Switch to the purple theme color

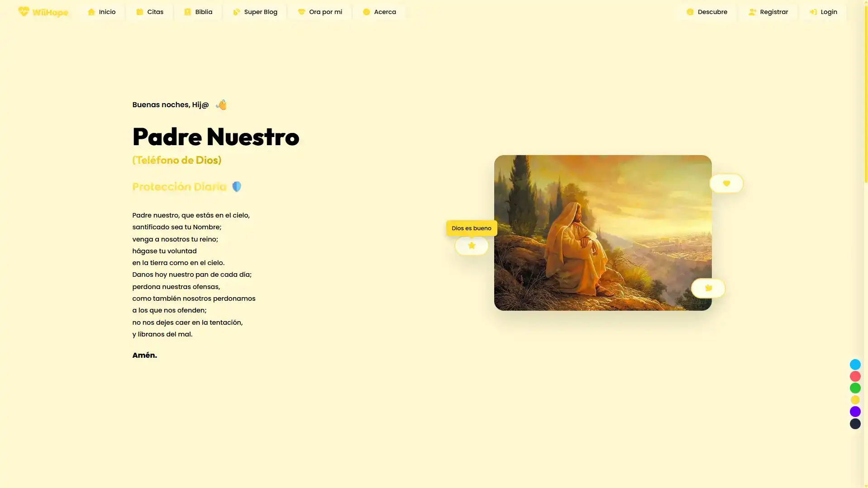[855, 412]
